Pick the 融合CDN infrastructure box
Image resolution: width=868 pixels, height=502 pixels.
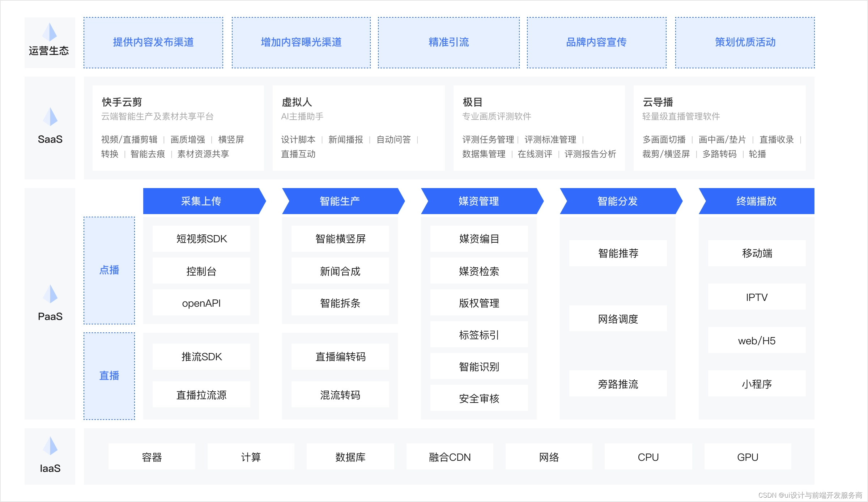point(450,457)
